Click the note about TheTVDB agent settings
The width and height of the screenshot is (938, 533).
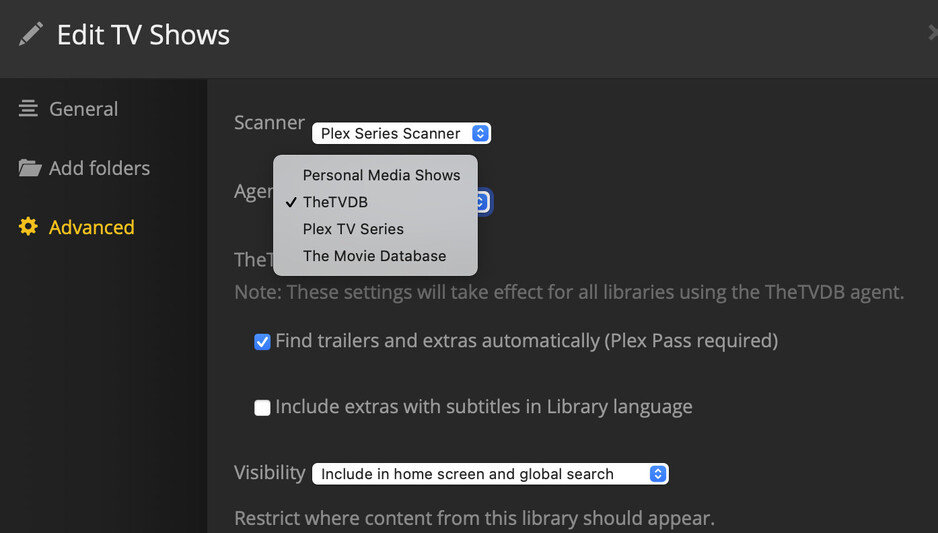[569, 292]
